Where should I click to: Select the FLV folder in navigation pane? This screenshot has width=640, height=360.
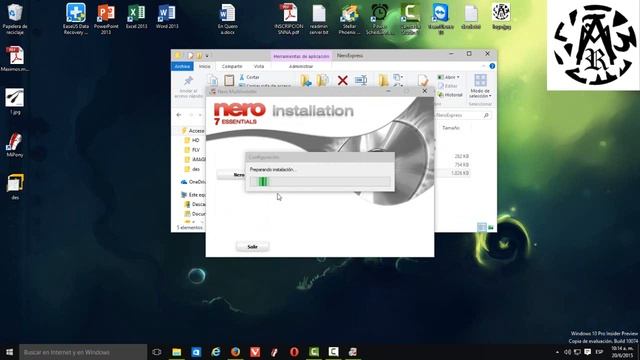click(192, 150)
